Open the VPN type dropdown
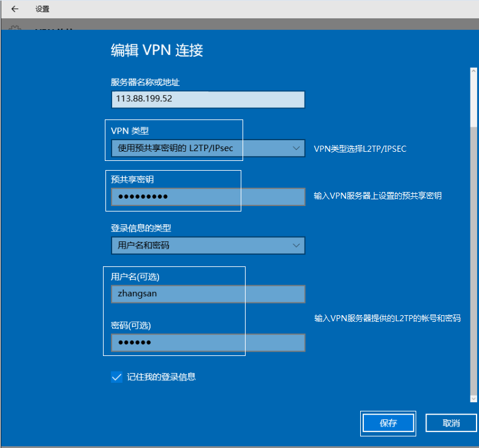 208,148
